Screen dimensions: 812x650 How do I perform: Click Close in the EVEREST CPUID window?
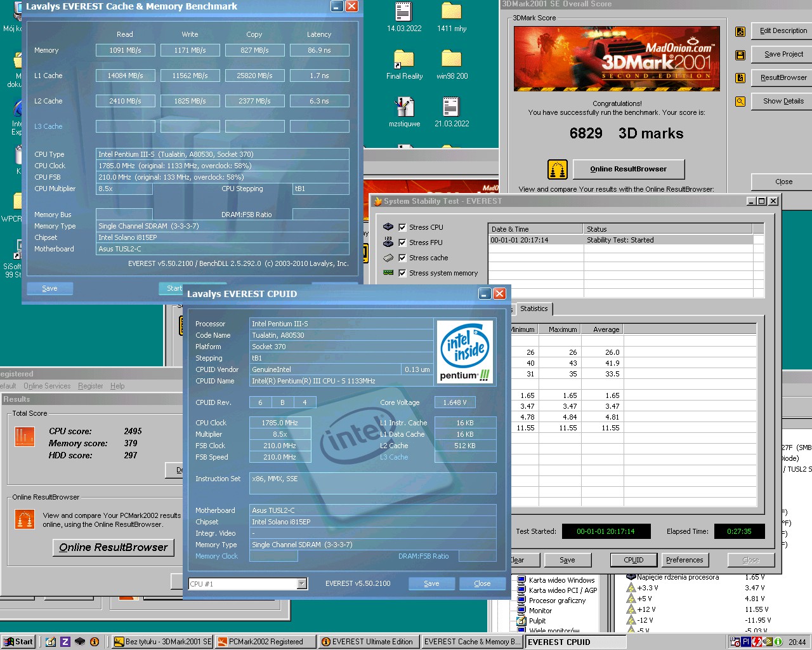tap(482, 583)
